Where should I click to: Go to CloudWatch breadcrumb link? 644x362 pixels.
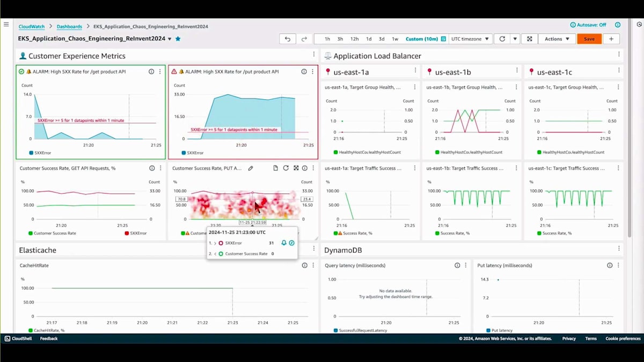click(32, 26)
